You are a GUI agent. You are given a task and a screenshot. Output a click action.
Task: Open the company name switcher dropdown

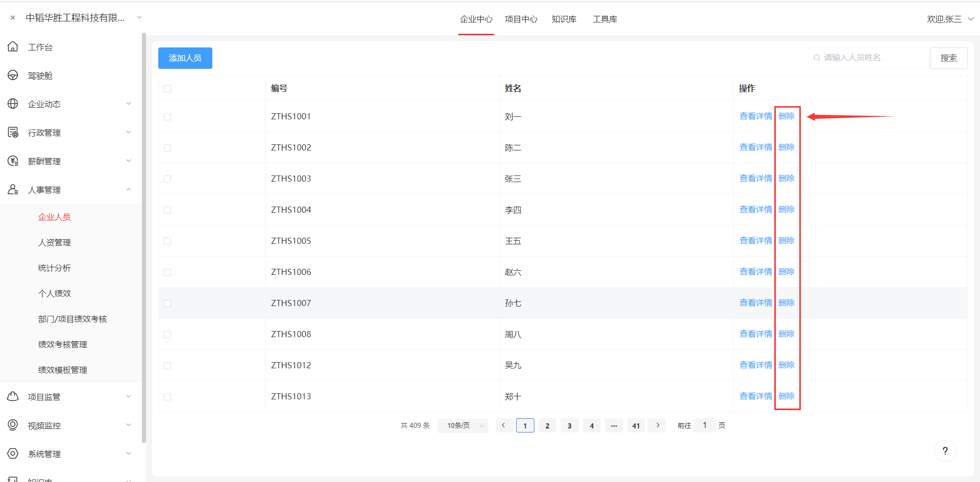pos(139,17)
